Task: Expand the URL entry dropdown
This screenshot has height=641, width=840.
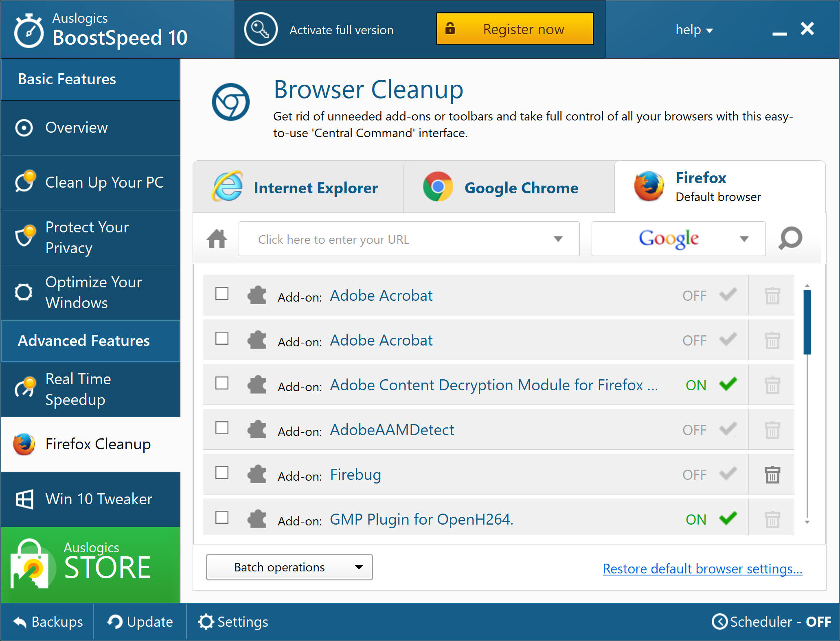Action: pos(558,239)
